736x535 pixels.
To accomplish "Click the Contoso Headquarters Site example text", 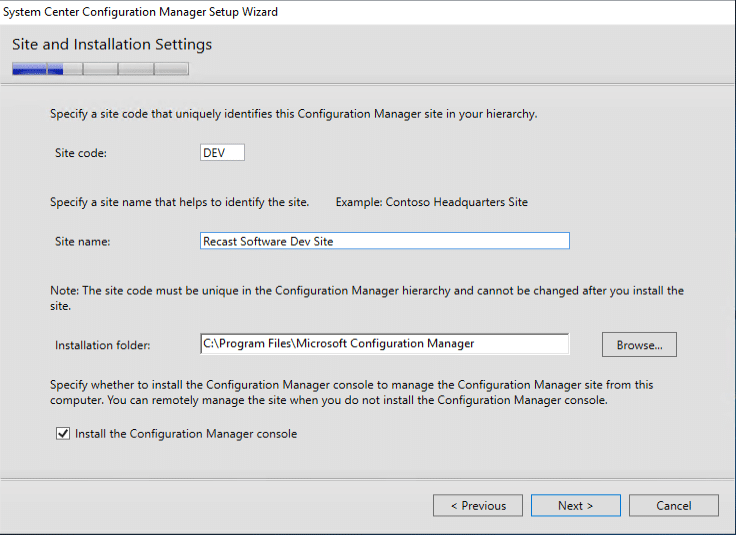I will (432, 202).
